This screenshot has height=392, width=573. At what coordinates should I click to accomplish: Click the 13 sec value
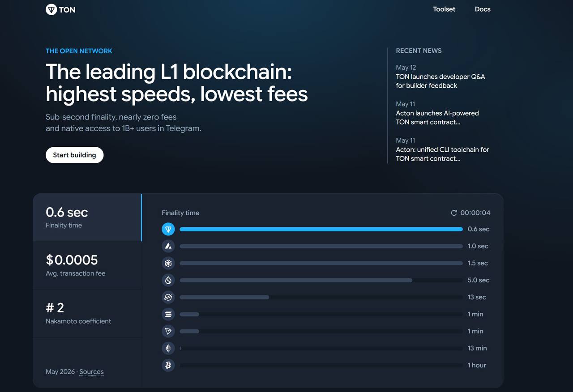[x=477, y=297]
